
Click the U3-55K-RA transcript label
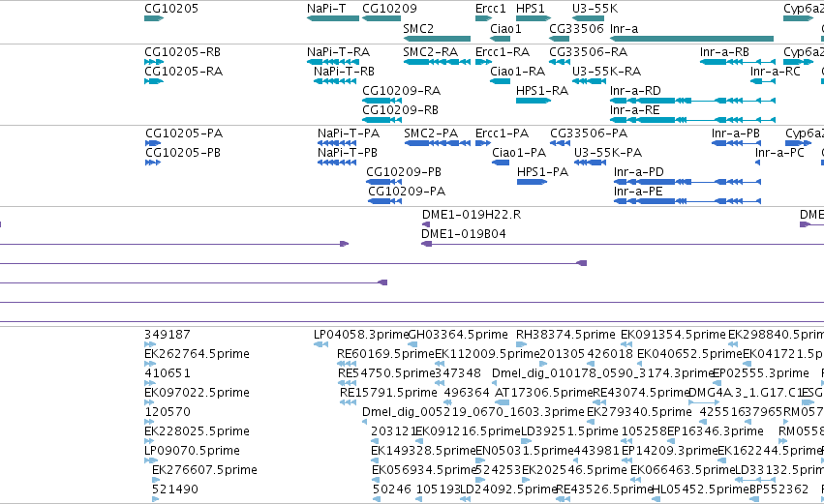[606, 72]
